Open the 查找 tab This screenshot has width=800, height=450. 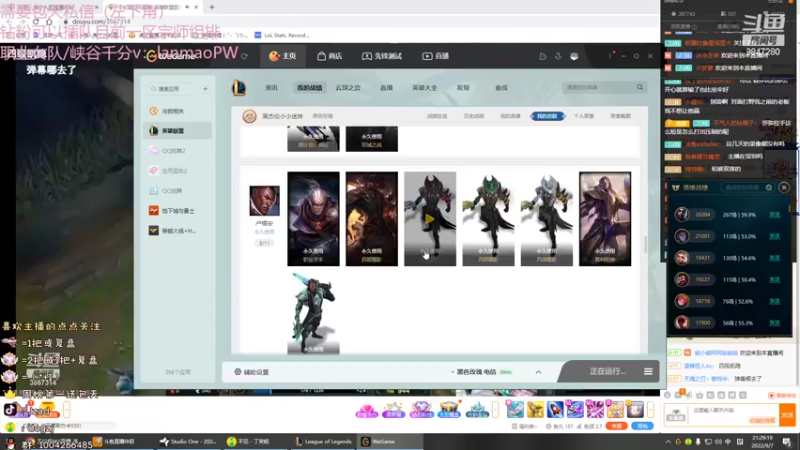[x=501, y=88]
